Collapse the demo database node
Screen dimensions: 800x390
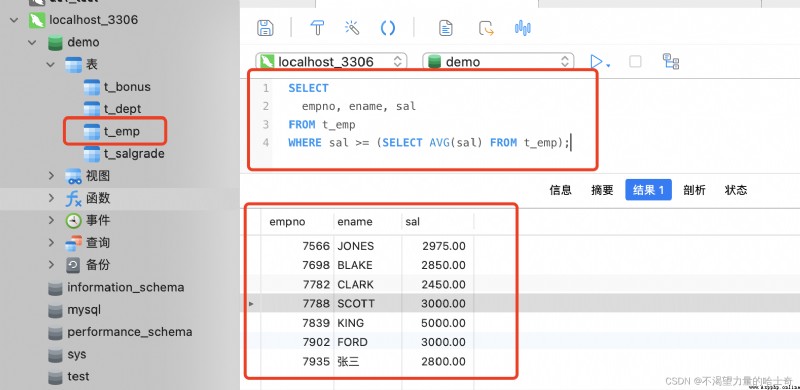click(32, 42)
